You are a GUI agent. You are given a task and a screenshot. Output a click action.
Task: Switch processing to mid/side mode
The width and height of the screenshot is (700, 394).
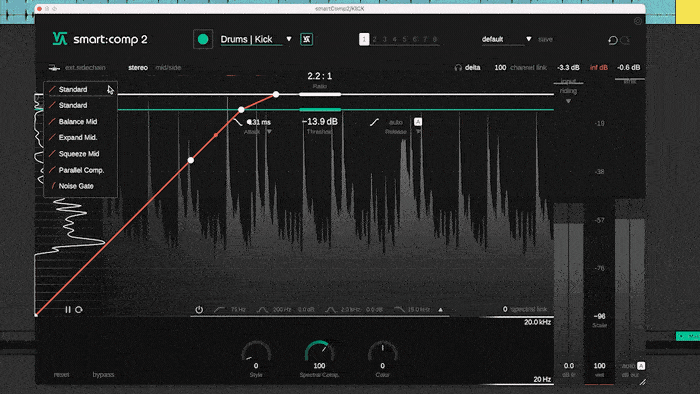[168, 67]
